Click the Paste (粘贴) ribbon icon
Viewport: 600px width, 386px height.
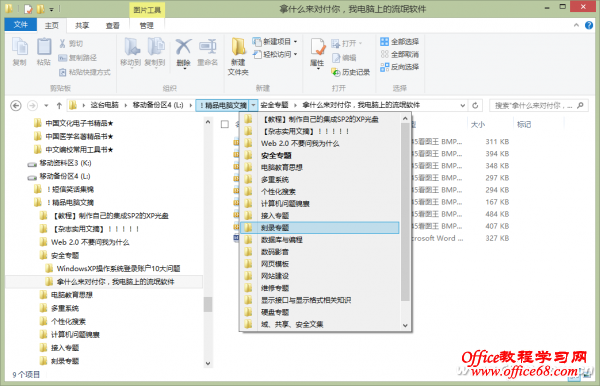click(44, 51)
